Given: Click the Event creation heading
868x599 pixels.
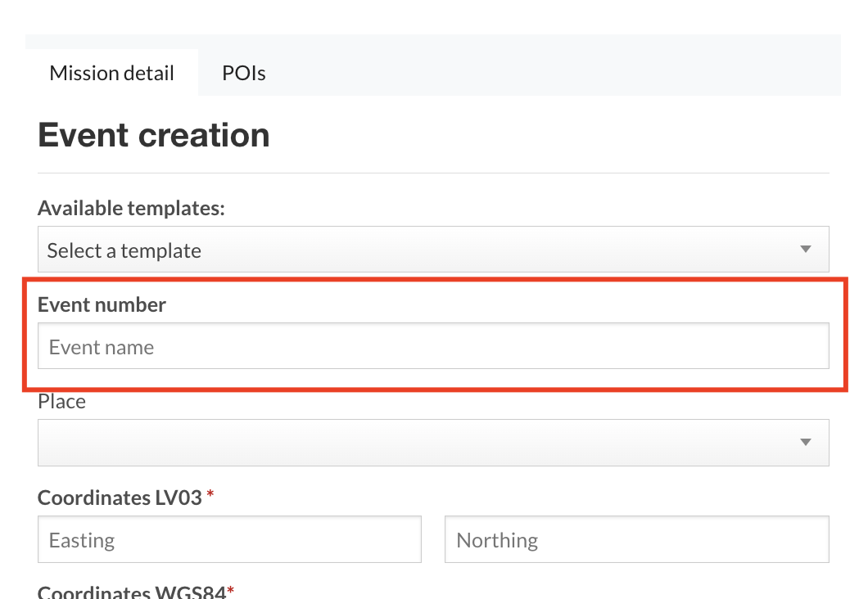Looking at the screenshot, I should tap(154, 135).
